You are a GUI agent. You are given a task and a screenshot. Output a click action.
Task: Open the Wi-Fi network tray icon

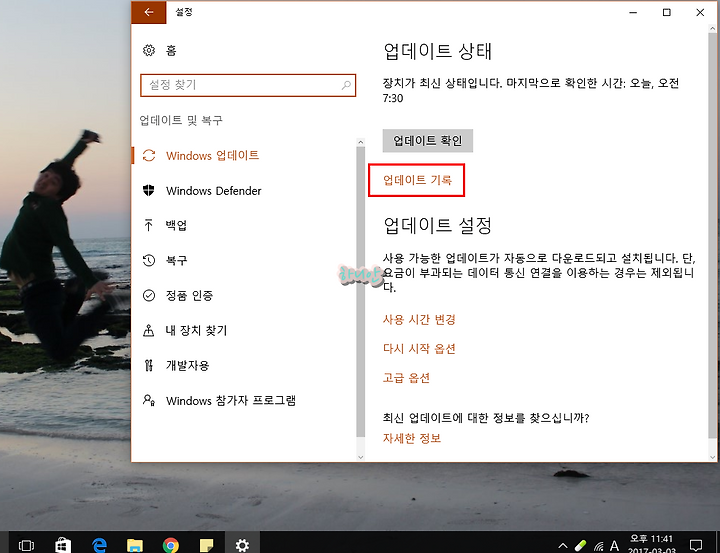598,546
